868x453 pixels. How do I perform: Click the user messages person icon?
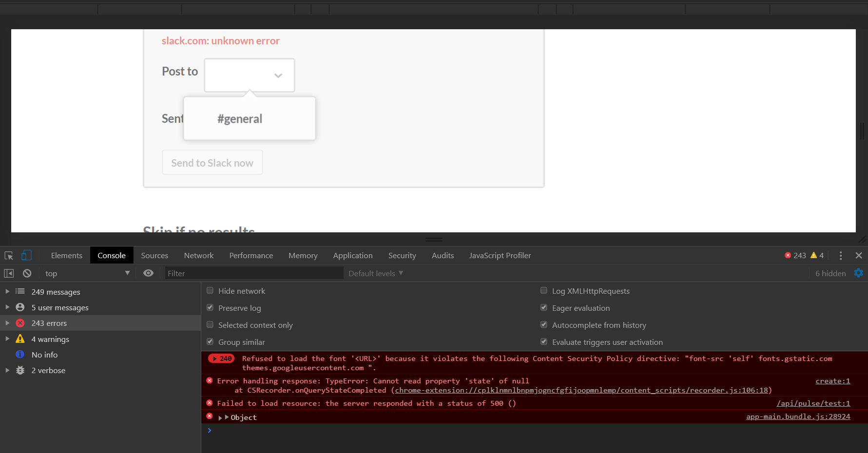[x=20, y=307]
